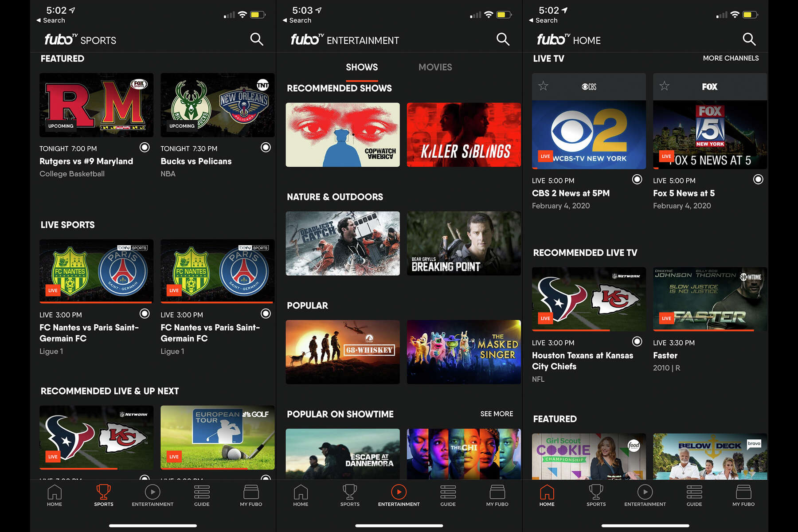Go back to Search on Sports screen
Screen dimensions: 798x532
point(51,20)
